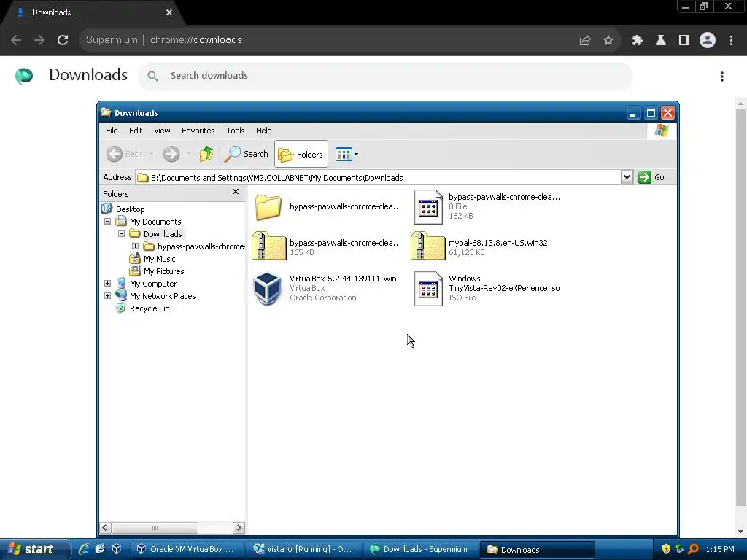
Task: Launch Internet Explorer from quick launch
Action: point(84,549)
